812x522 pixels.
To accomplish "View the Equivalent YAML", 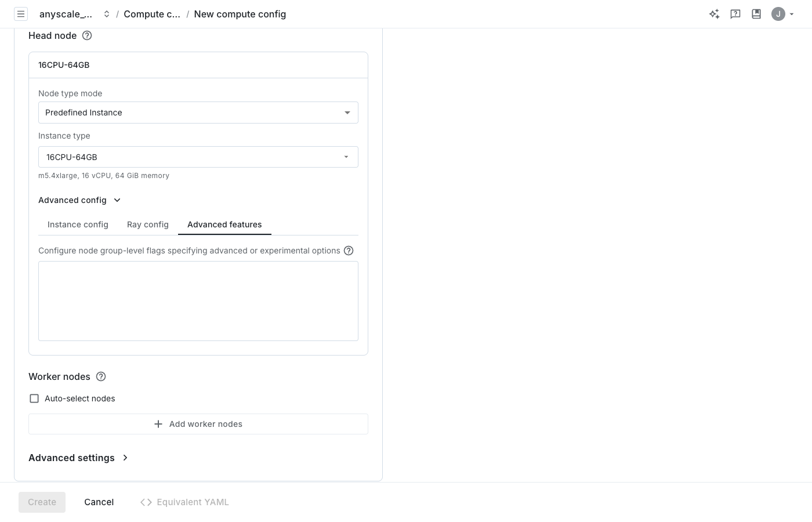I will [184, 502].
